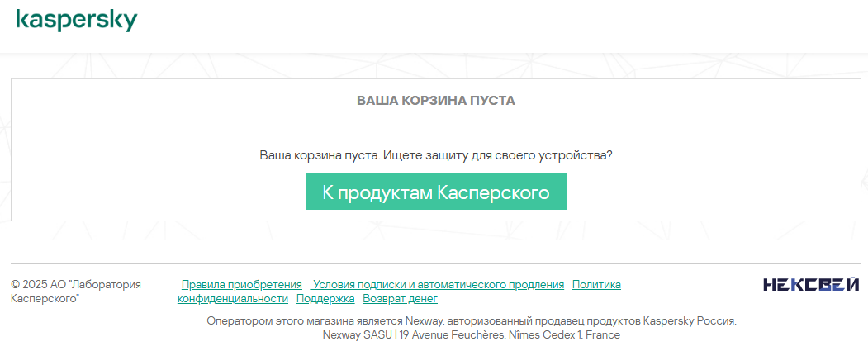The height and width of the screenshot is (351, 868).
Task: Click the 'Оператором этого магазина является Nexway' line
Action: 471,320
